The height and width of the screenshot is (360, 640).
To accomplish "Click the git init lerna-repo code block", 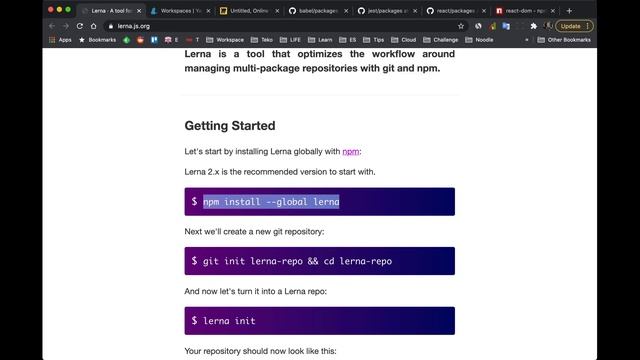I will tap(320, 261).
